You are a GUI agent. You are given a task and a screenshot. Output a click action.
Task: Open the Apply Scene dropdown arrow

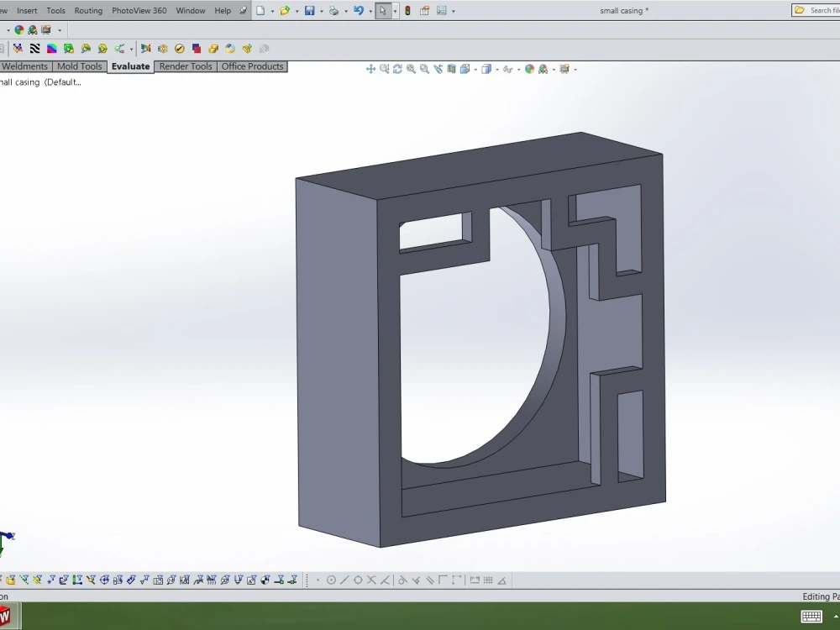pos(554,70)
